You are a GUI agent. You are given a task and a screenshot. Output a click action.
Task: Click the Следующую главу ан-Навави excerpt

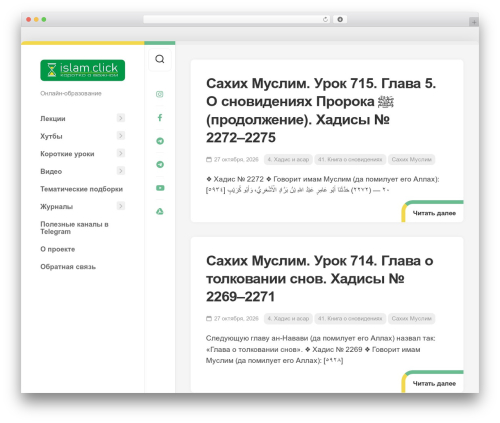tap(321, 349)
